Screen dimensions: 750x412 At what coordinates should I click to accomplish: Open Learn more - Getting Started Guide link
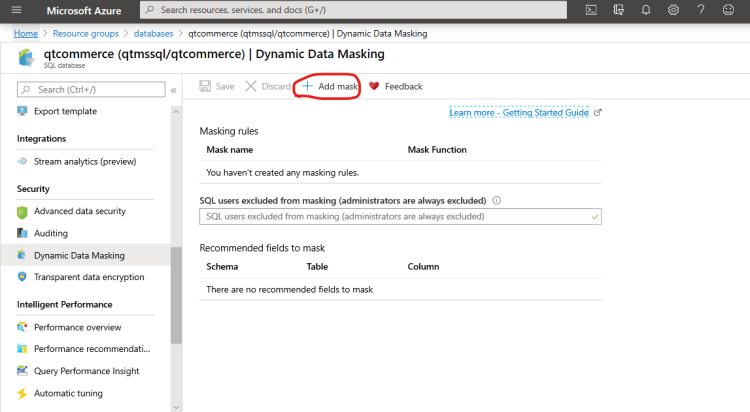519,112
